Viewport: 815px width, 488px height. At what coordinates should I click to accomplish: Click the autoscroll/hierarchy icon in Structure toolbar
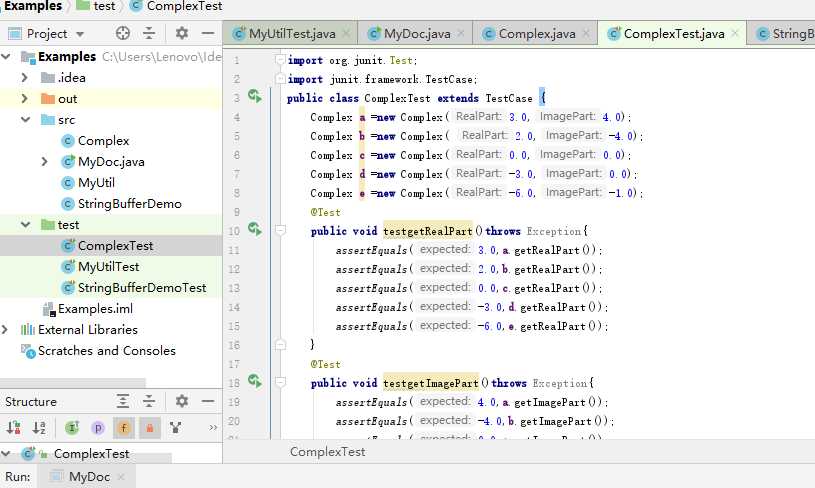coord(176,428)
